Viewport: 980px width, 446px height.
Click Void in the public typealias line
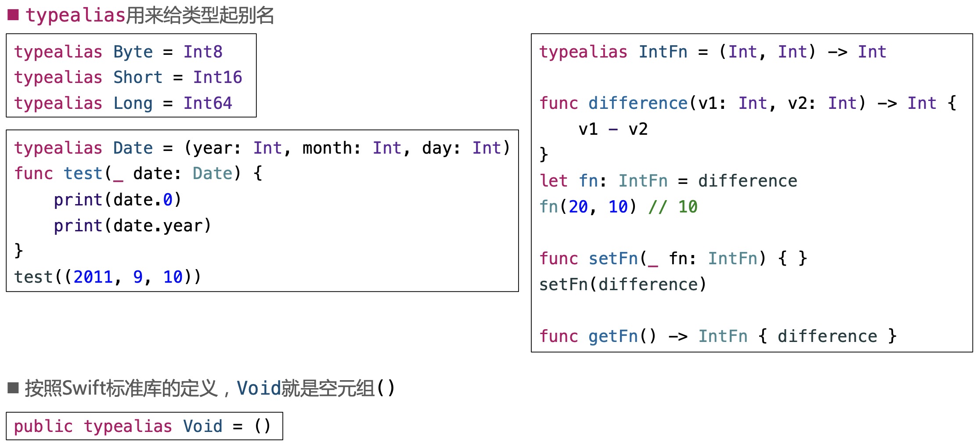coord(203,426)
